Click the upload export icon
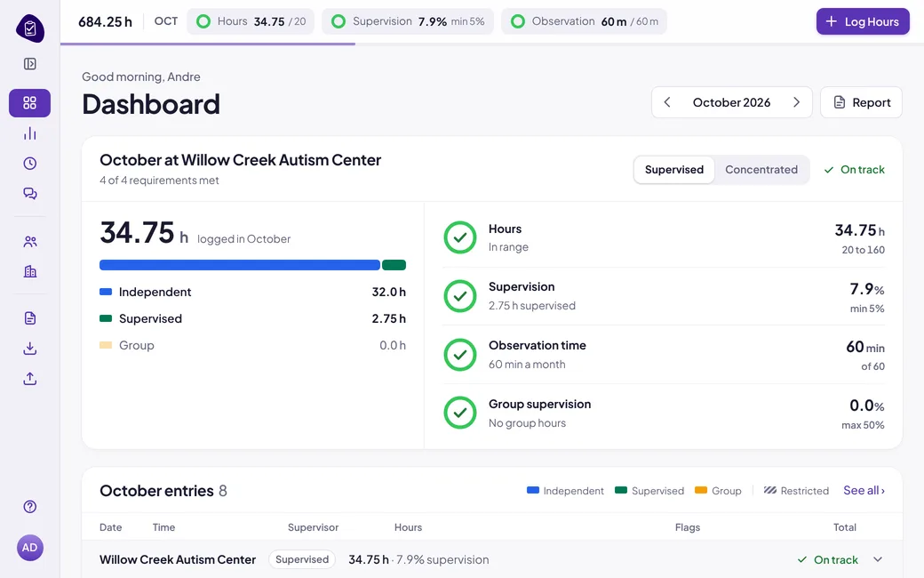 coord(30,379)
